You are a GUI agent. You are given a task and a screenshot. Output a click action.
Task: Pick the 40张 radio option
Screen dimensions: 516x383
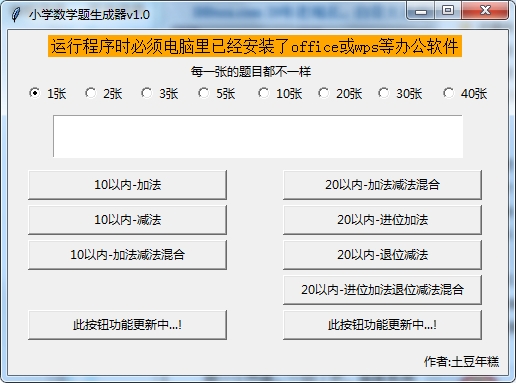448,93
